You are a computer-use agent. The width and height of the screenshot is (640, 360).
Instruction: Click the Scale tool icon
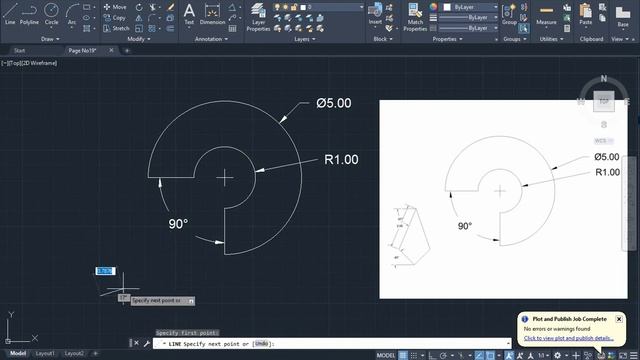(x=139, y=29)
